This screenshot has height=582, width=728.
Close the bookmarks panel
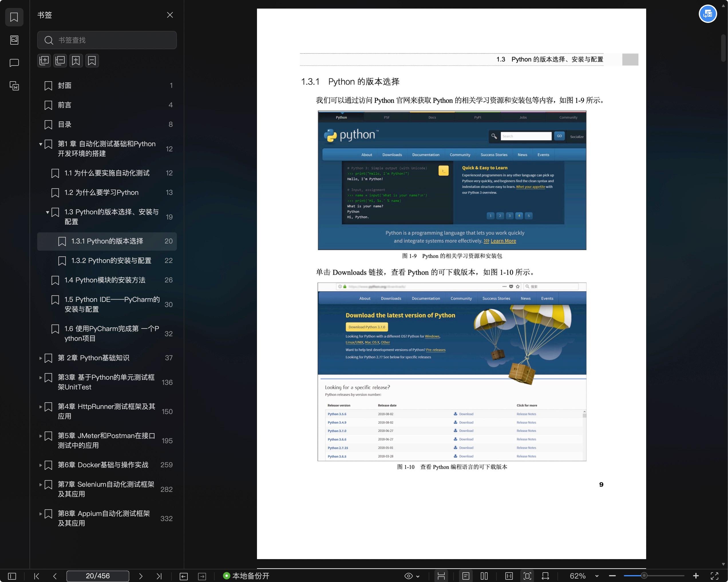170,15
